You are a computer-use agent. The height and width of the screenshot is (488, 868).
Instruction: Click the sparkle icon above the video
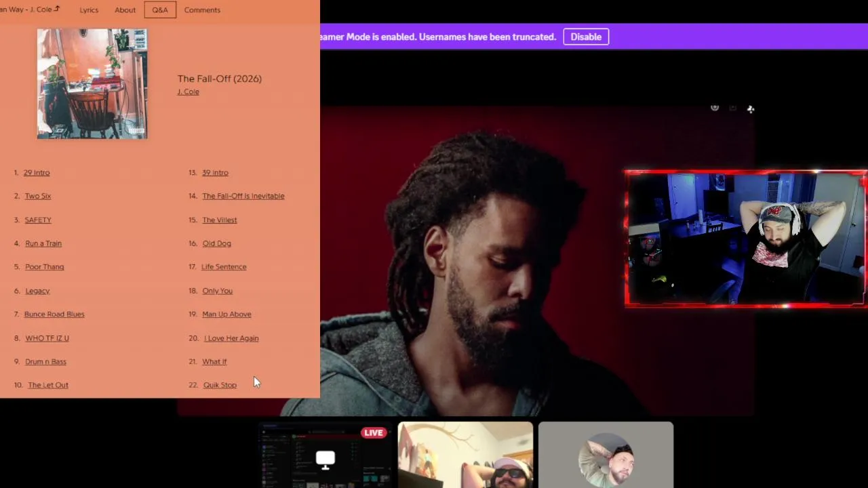coord(751,109)
